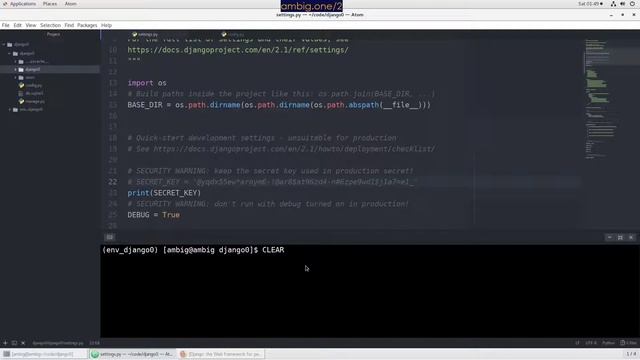Switch to the terminal window in taskbar
Screen dimensions: 640x360
pos(44,354)
